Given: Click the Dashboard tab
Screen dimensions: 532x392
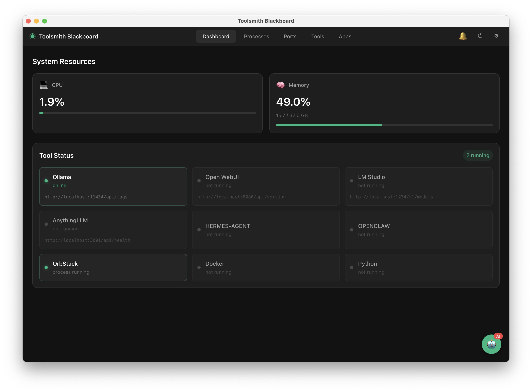Looking at the screenshot, I should tap(216, 36).
